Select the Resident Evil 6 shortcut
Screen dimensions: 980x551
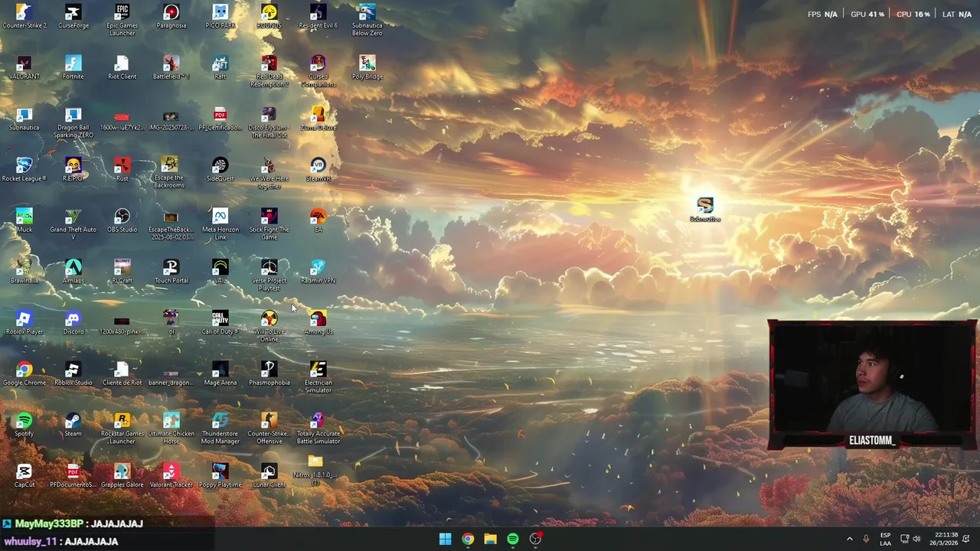[318, 17]
